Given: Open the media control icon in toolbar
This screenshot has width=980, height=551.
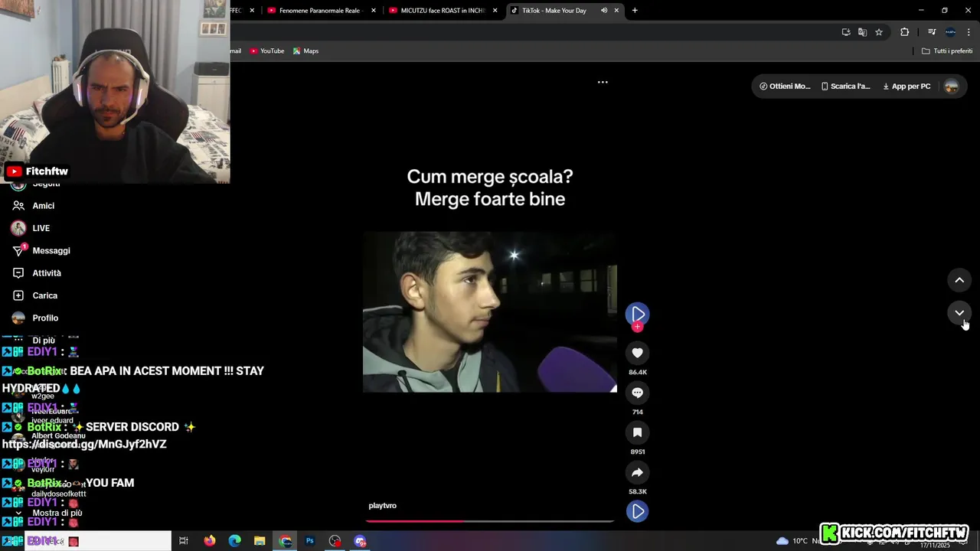Looking at the screenshot, I should [932, 32].
